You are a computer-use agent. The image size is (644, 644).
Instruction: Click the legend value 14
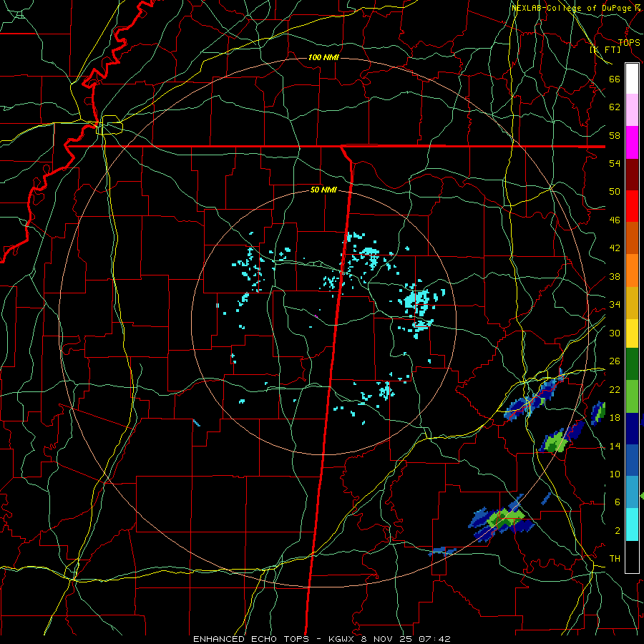pyautogui.click(x=615, y=446)
